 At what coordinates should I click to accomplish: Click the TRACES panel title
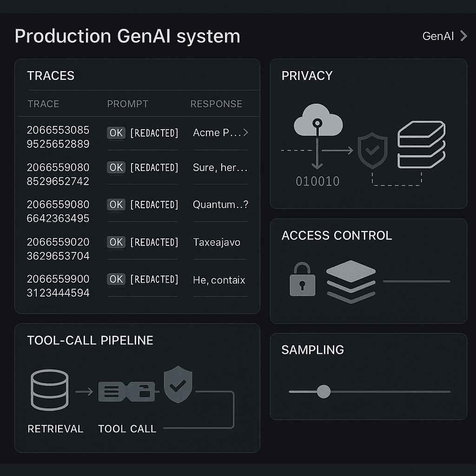click(51, 76)
